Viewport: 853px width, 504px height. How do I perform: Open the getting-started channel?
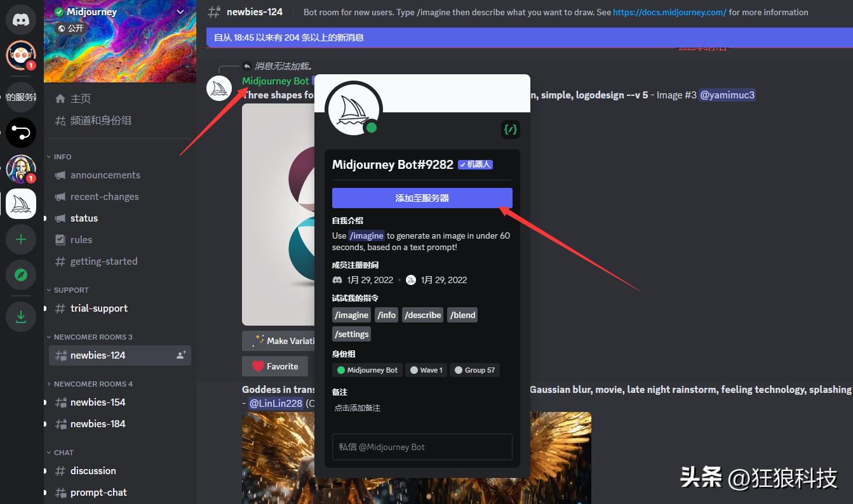[x=119, y=262]
